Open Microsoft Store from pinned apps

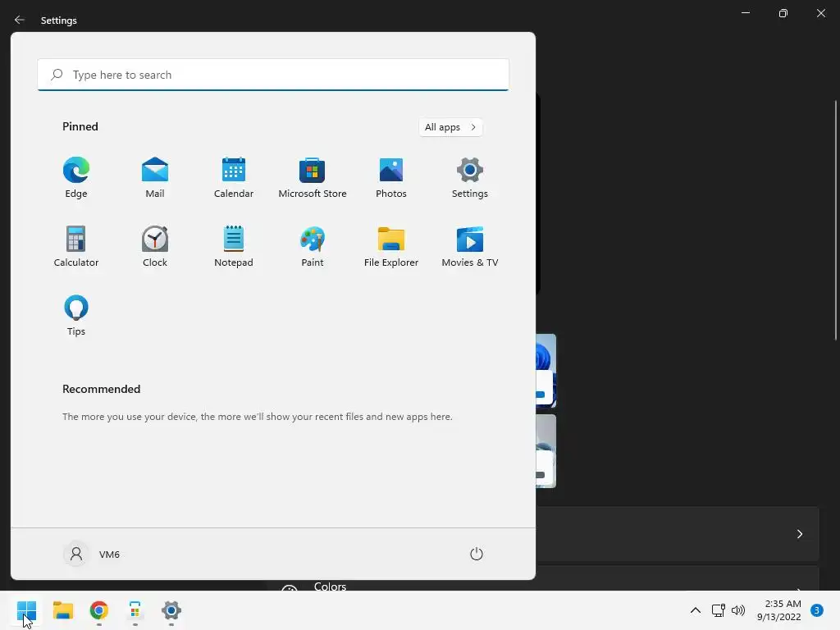313,178
